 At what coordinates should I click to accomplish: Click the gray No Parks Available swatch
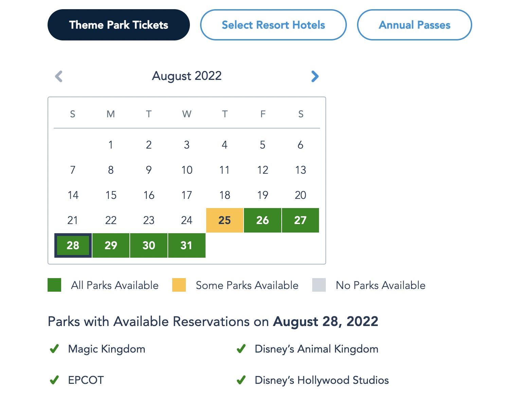tap(319, 285)
